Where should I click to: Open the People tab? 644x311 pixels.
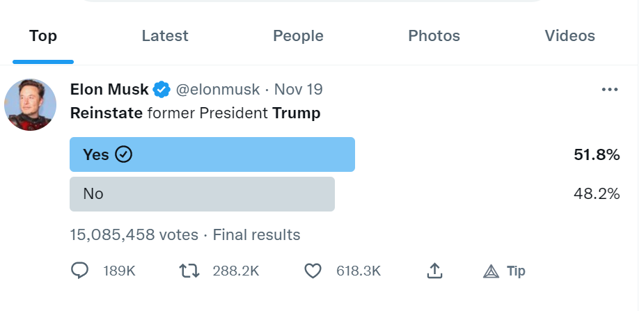(x=298, y=35)
